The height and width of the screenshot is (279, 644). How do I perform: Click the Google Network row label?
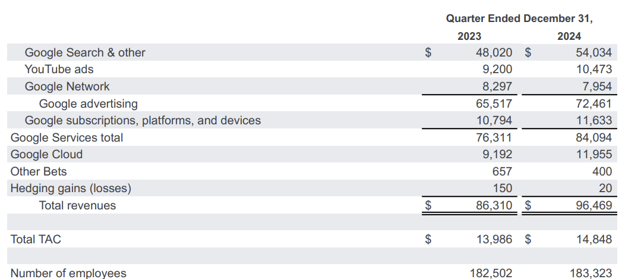67,86
